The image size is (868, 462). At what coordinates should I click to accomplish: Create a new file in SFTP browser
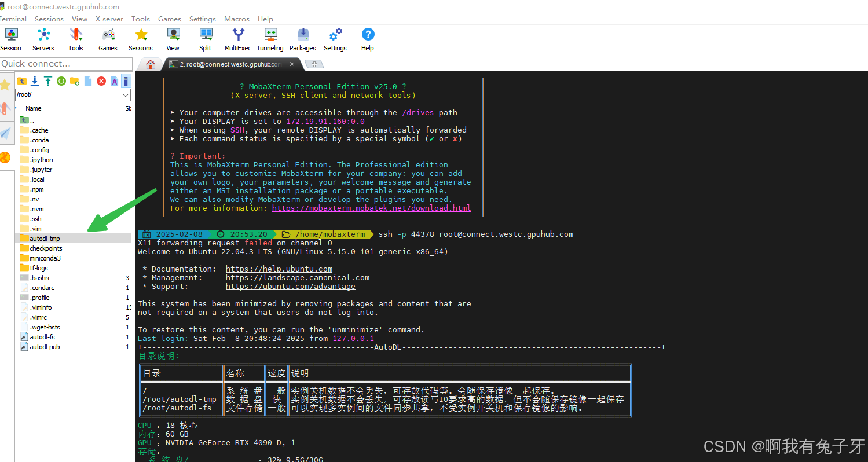[88, 81]
